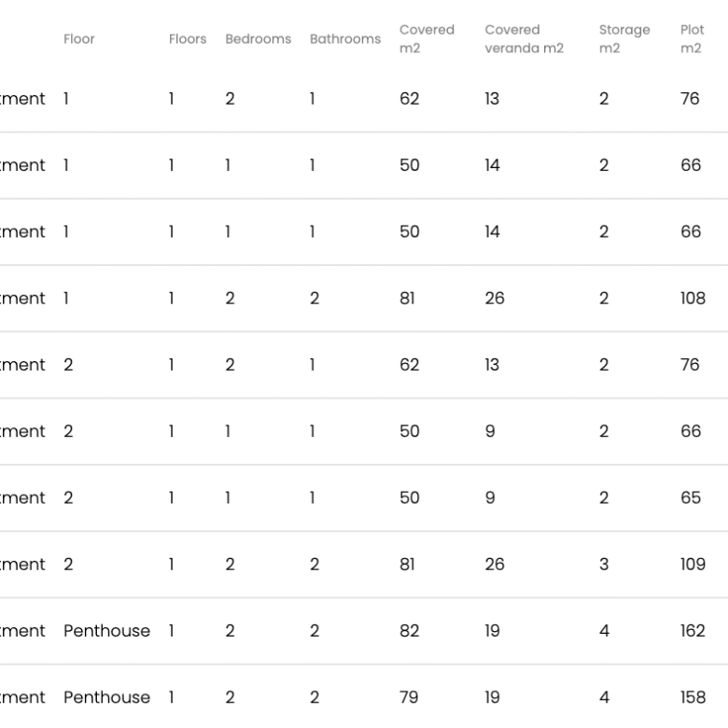Viewport: 728px width, 728px height.
Task: Select the storage value 3
Action: click(x=604, y=565)
